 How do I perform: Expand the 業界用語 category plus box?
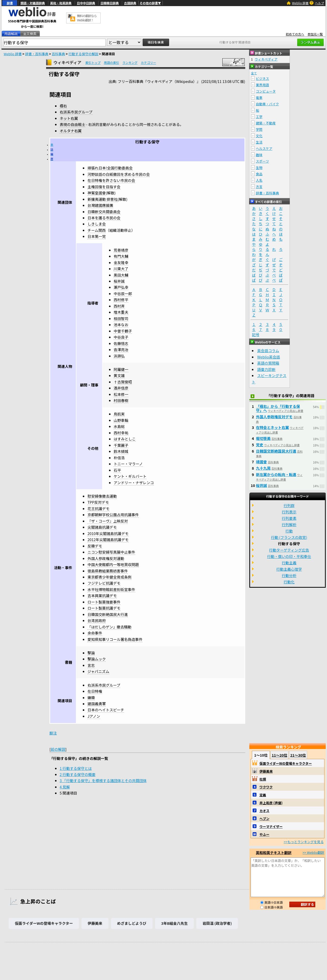tap(253, 85)
